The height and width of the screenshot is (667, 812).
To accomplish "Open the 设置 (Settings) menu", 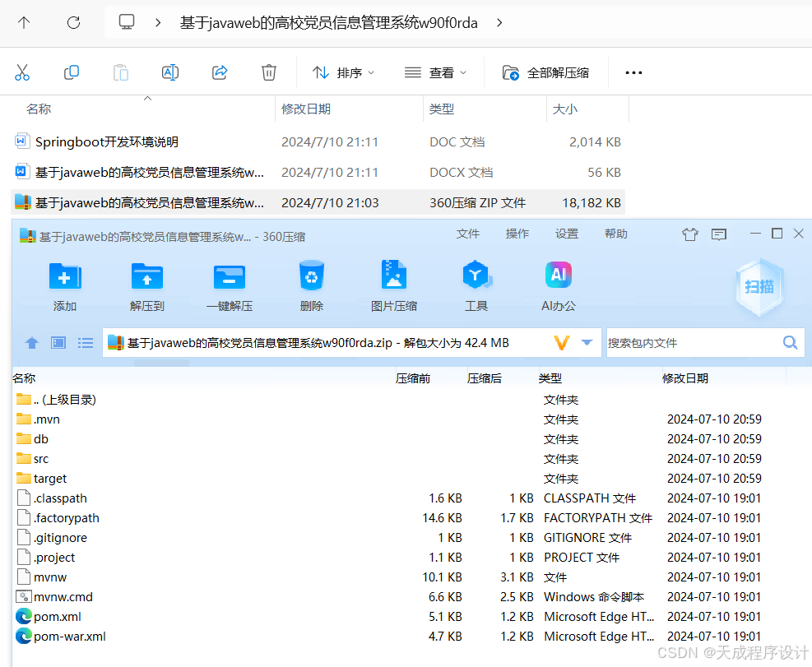I will point(566,234).
